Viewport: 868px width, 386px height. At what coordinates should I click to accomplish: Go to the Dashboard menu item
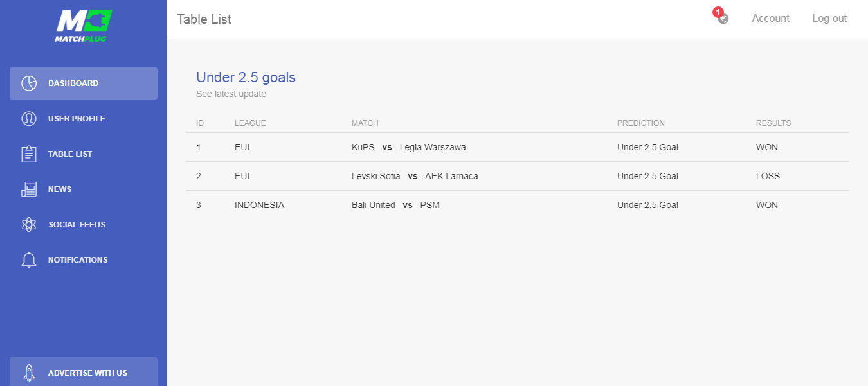(84, 83)
